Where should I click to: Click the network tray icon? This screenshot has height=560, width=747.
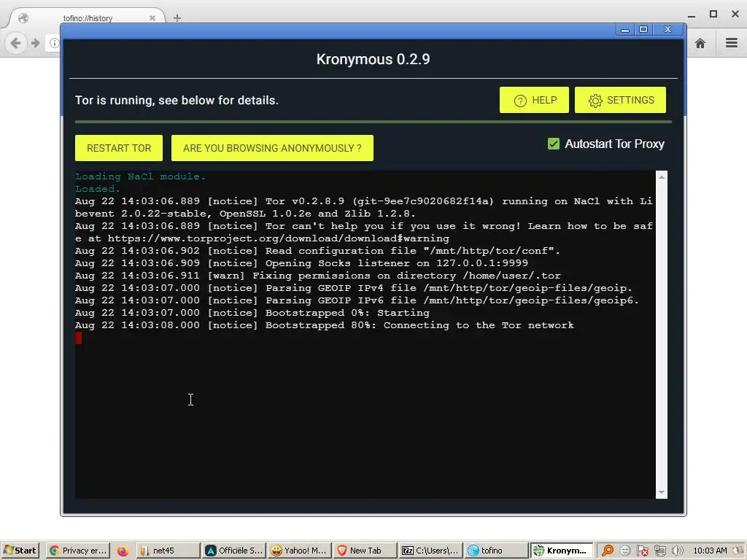pos(659,551)
